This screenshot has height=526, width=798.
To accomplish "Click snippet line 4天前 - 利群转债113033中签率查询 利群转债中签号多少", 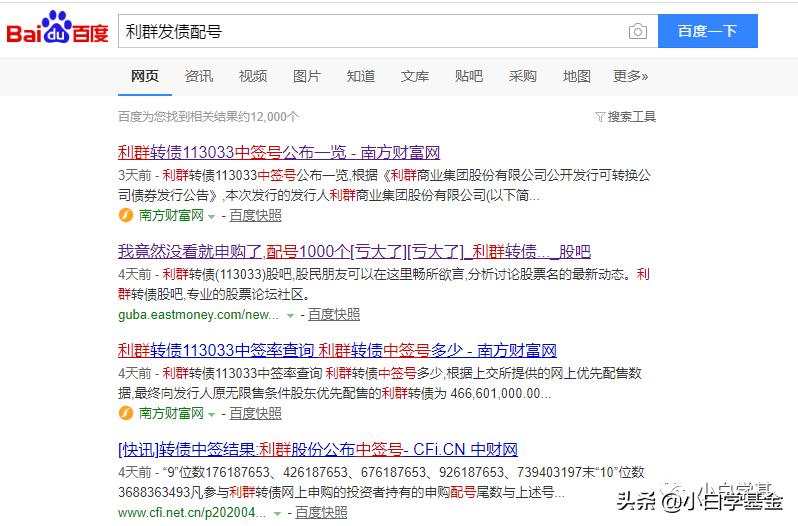I will (380, 373).
